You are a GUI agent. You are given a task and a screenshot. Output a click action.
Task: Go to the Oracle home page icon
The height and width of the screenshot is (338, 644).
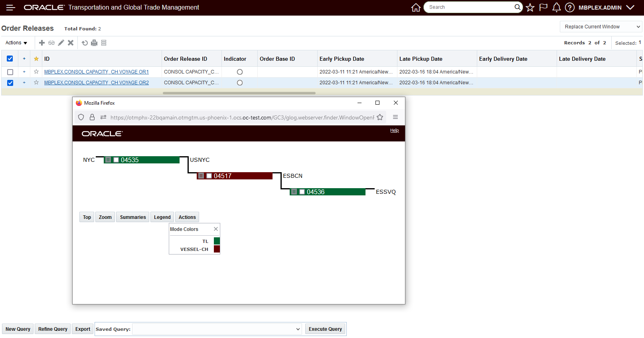pos(416,8)
